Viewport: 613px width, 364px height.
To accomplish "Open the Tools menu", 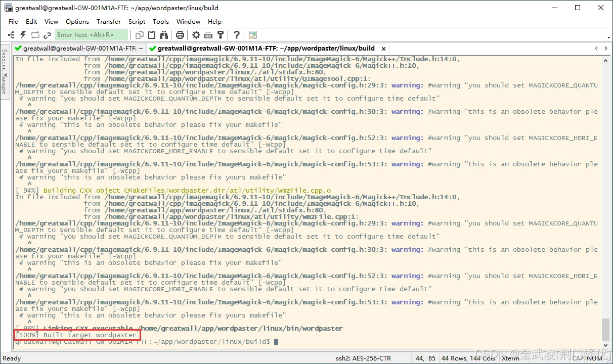I will click(161, 21).
